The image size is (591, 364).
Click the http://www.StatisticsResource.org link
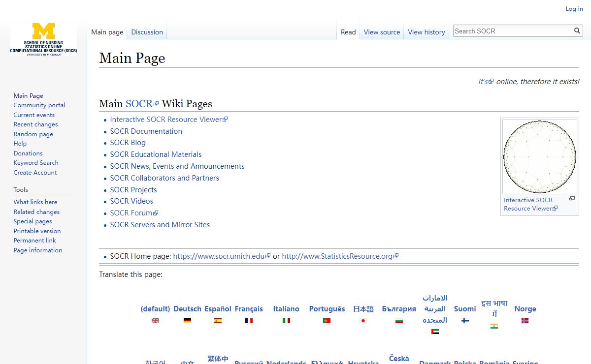[x=340, y=256]
